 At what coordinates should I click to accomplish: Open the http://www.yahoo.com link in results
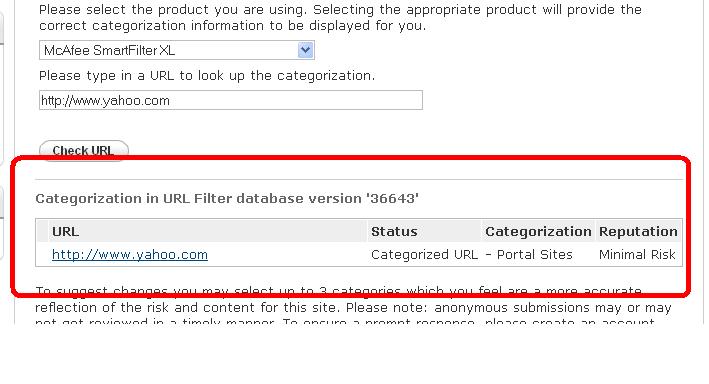[130, 255]
